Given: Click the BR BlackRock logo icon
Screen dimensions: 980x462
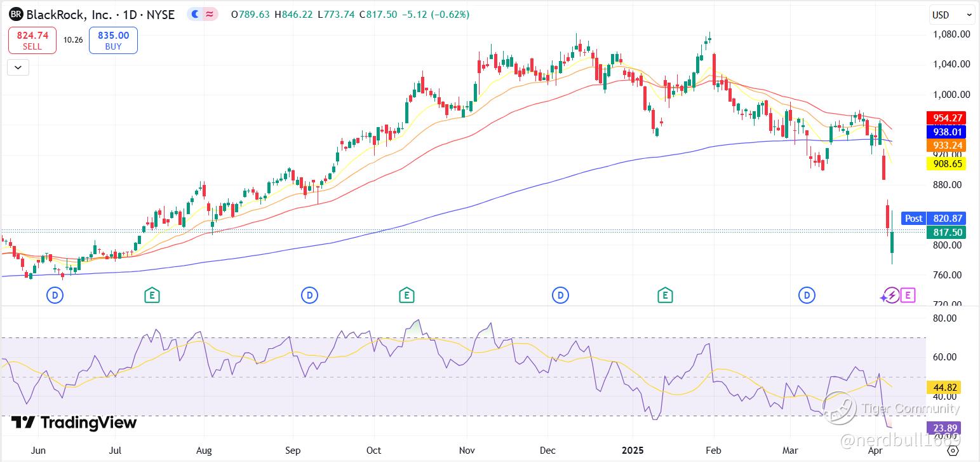Looking at the screenshot, I should [x=17, y=14].
